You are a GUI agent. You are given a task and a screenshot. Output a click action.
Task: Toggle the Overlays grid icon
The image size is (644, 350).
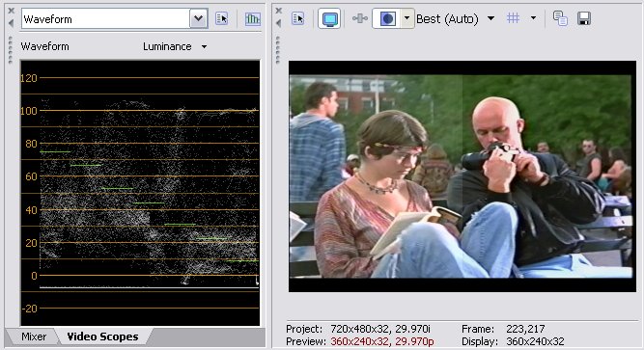(514, 18)
